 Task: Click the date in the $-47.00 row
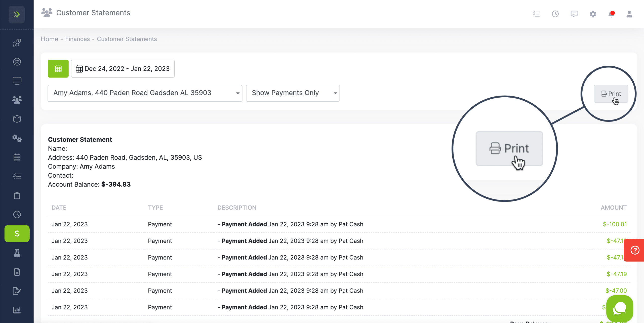[x=70, y=291]
